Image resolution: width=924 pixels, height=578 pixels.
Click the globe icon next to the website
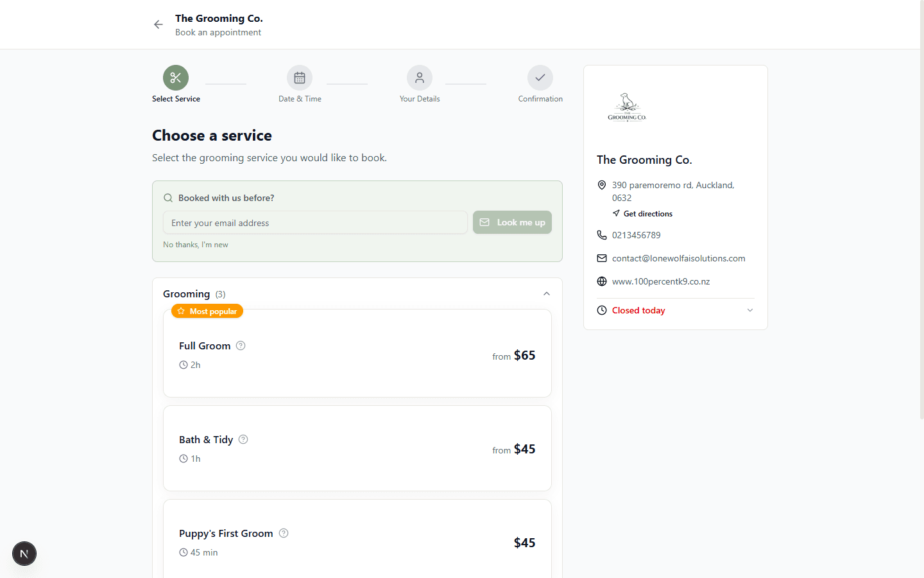601,281
